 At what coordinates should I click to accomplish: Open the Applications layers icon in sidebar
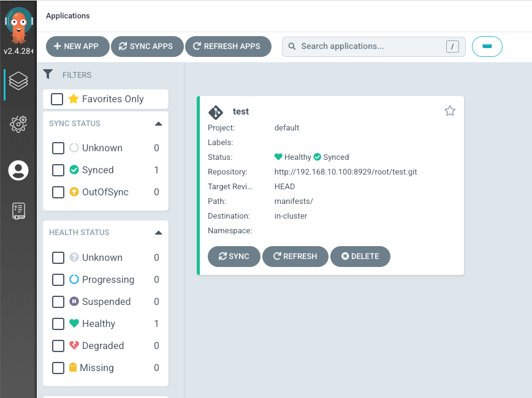click(x=18, y=81)
